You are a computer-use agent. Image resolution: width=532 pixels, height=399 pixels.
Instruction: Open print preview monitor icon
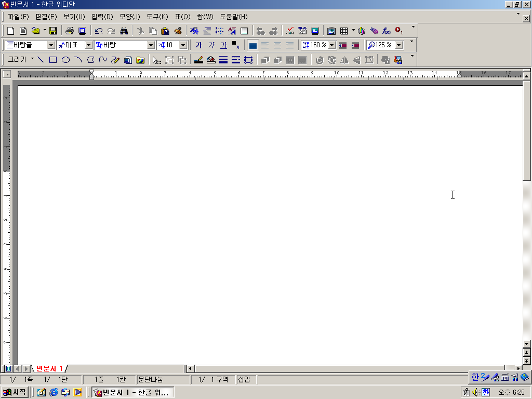pyautogui.click(x=83, y=31)
